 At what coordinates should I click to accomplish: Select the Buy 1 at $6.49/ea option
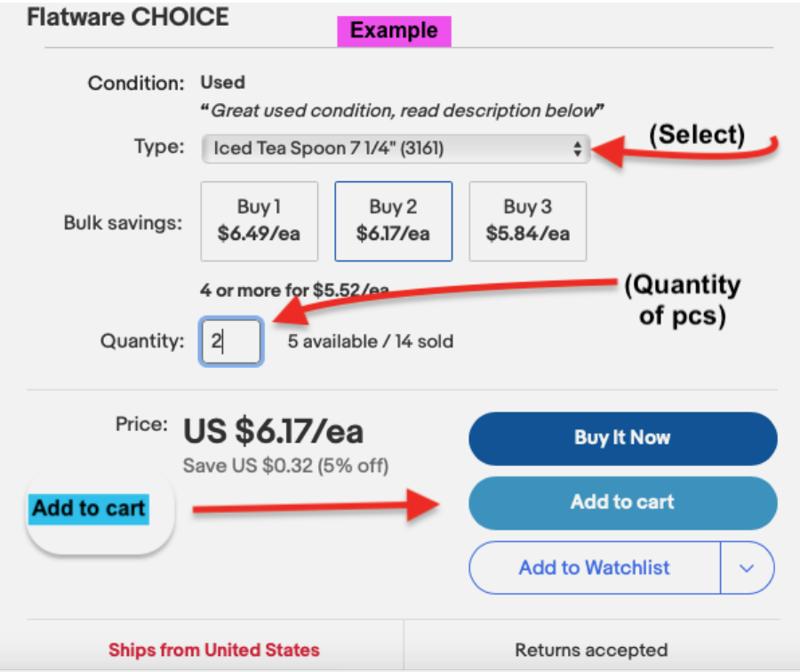pos(259,220)
